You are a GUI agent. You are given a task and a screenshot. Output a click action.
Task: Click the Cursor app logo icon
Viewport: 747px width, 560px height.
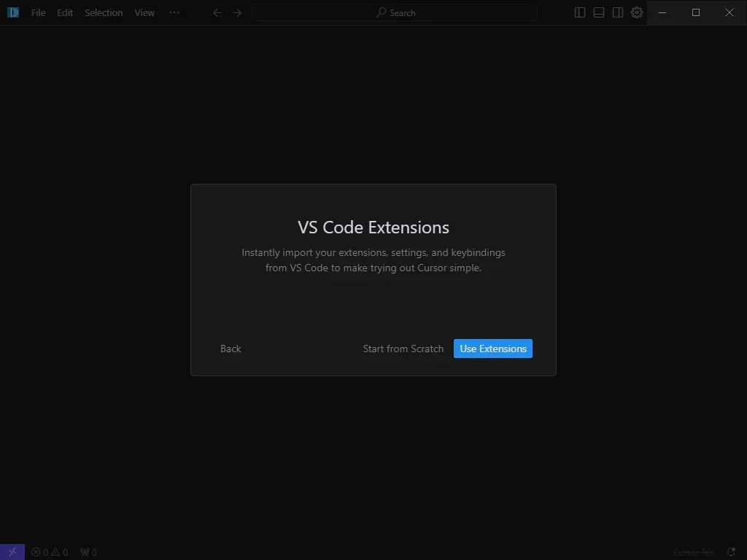(13, 13)
